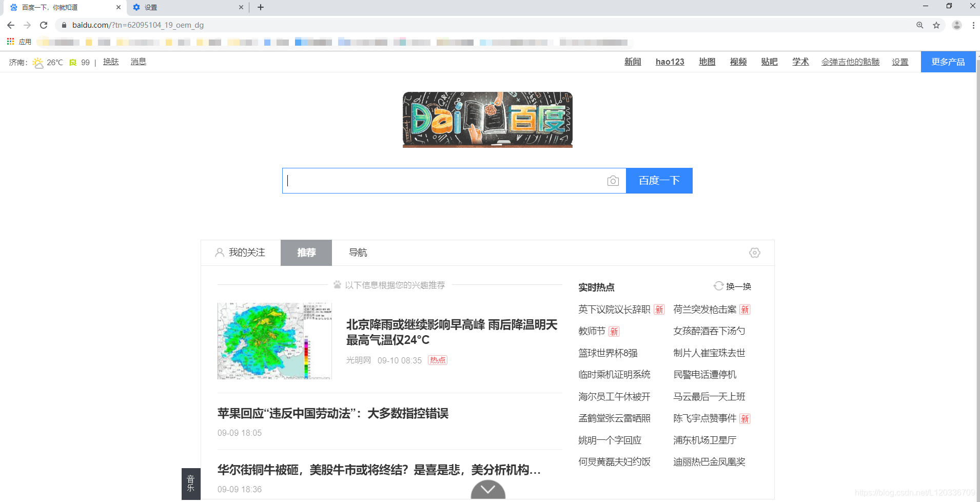Viewport: 980px width, 502px height.
Task: Click the 换肤 link
Action: (x=111, y=62)
